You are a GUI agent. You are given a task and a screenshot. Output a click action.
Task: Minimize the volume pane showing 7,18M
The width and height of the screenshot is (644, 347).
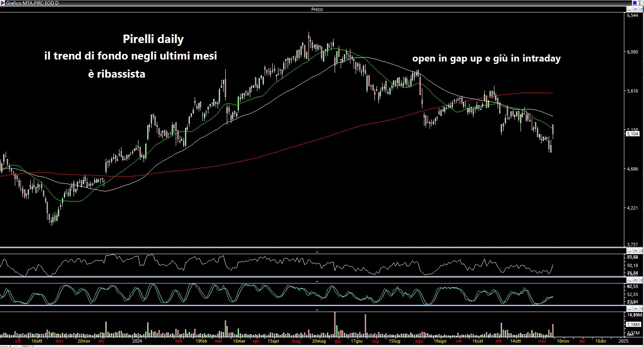[x=630, y=309]
